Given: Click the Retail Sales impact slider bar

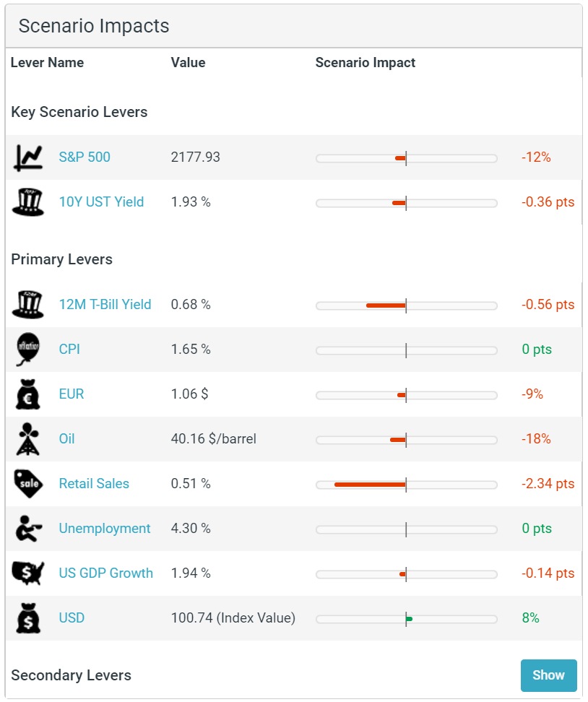Looking at the screenshot, I should pyautogui.click(x=406, y=485).
